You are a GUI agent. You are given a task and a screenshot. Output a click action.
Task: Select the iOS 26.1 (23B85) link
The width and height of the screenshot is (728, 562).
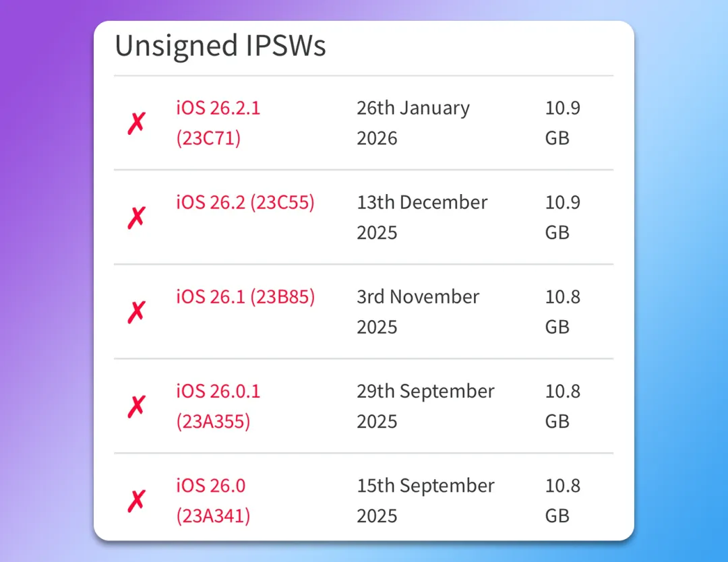(245, 296)
